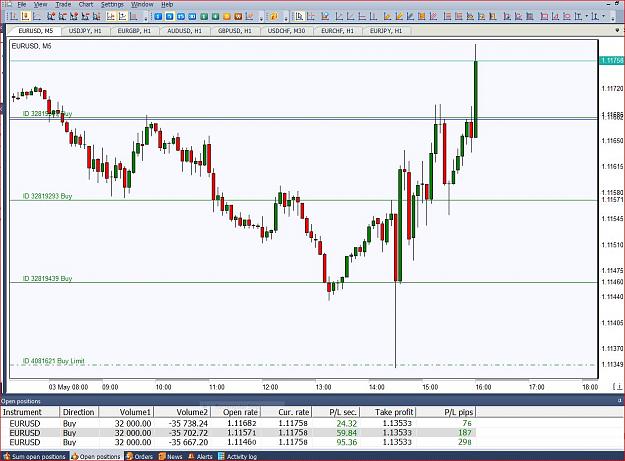Switch to the EURGBP, H1 chart tab
Viewport: 625px width, 461px height.
[x=134, y=31]
